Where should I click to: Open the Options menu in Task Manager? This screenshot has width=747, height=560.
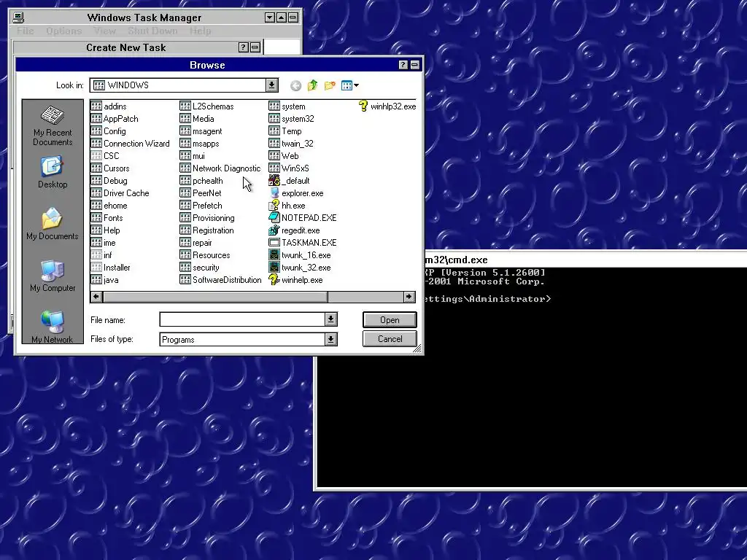[64, 31]
